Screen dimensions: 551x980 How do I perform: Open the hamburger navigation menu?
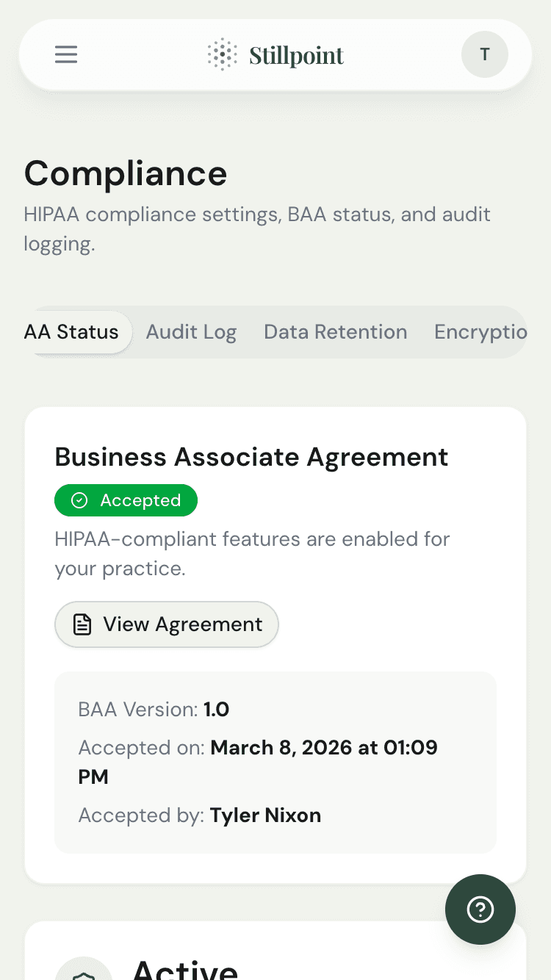65,54
